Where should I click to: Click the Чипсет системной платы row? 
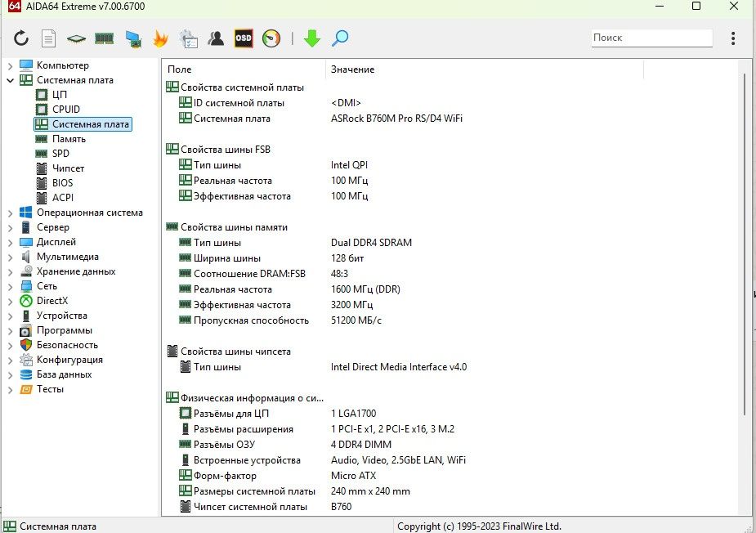pos(404,507)
